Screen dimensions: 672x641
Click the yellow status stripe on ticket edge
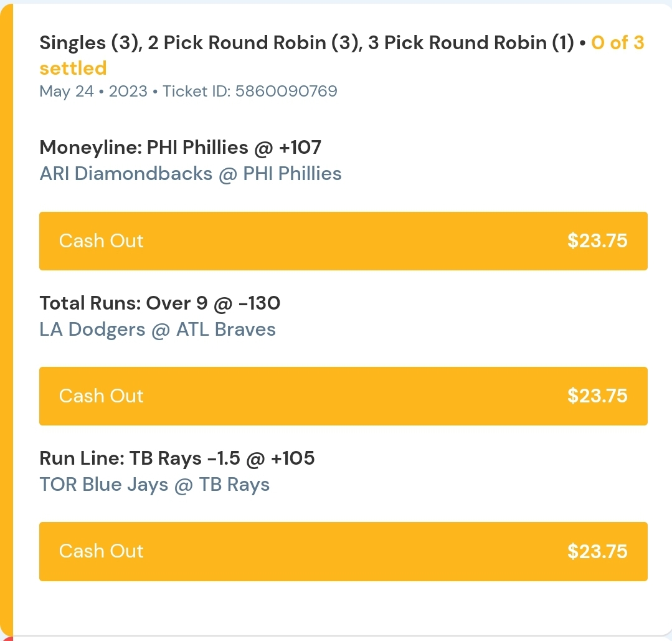click(x=6, y=311)
